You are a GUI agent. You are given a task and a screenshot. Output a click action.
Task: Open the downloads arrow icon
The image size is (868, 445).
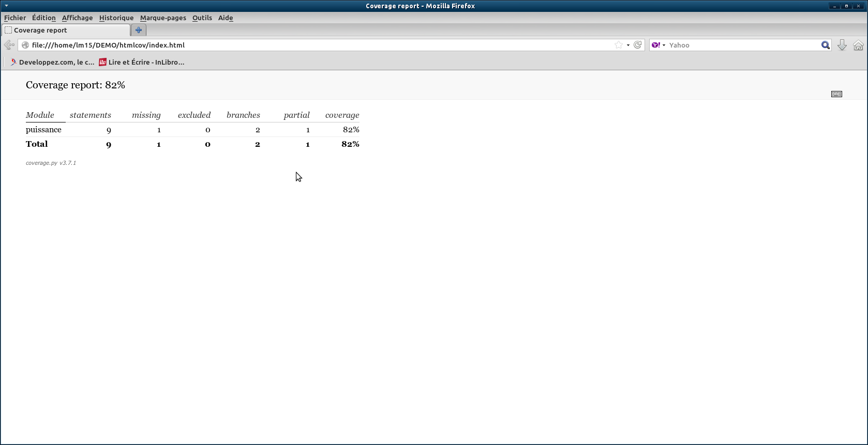click(x=842, y=45)
